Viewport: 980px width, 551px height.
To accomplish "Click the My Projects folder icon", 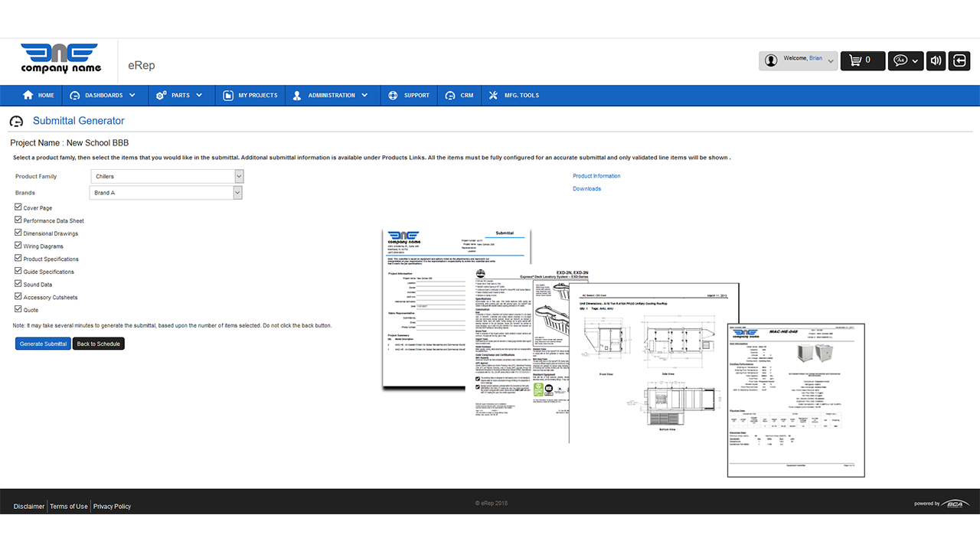I will 228,96.
